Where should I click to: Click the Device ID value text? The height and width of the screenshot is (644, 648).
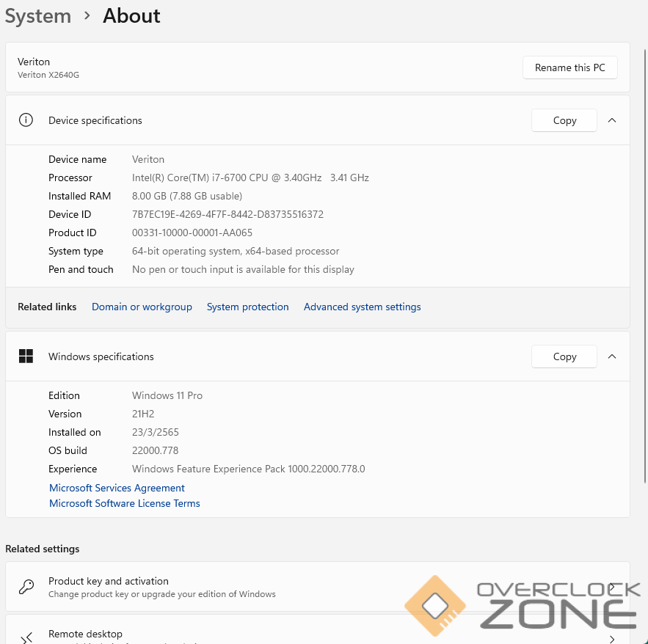[227, 214]
